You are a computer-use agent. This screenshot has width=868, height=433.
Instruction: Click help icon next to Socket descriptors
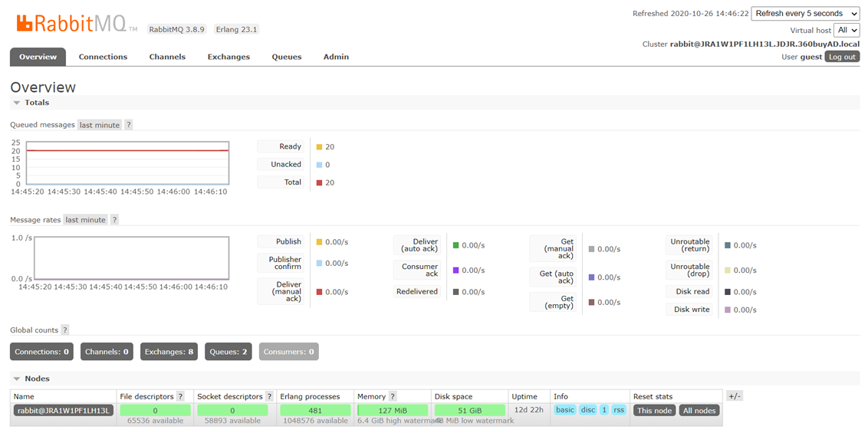pos(269,396)
